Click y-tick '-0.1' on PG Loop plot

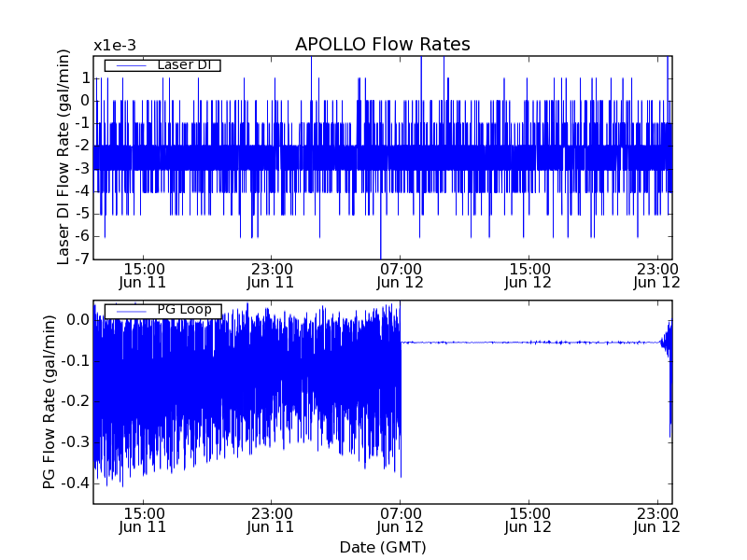(x=75, y=361)
